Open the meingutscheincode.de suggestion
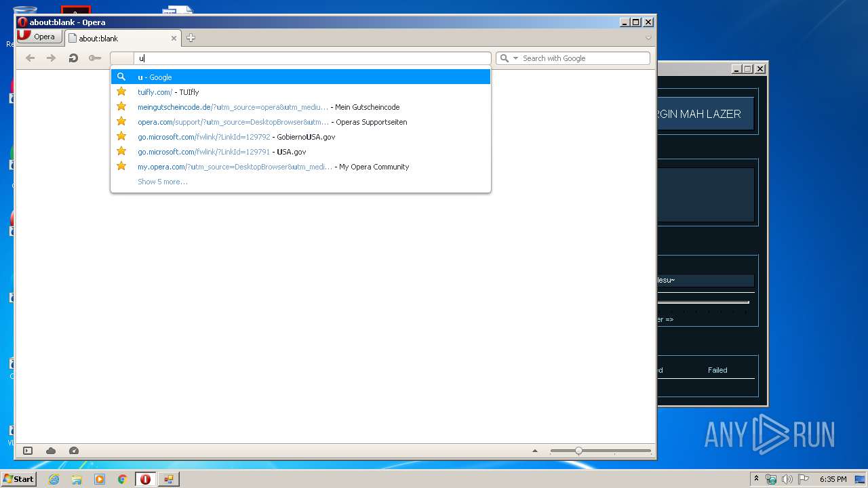This screenshot has height=488, width=868. click(300, 107)
